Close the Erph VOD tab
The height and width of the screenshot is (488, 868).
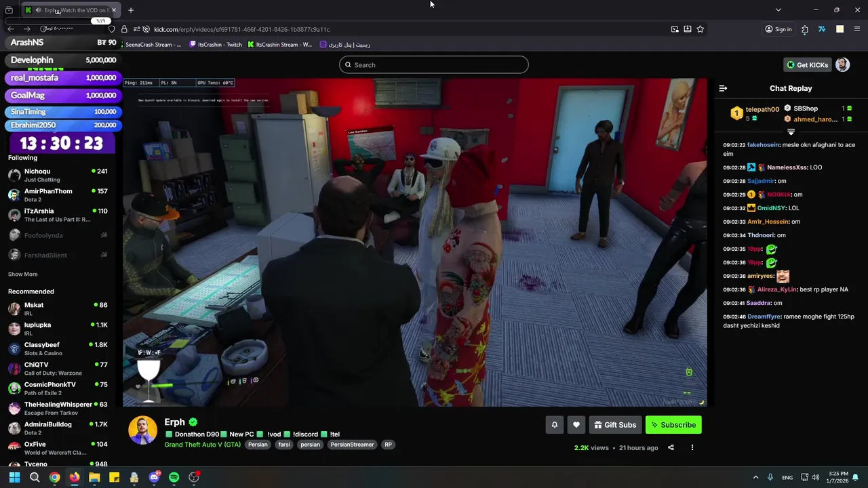tap(114, 10)
